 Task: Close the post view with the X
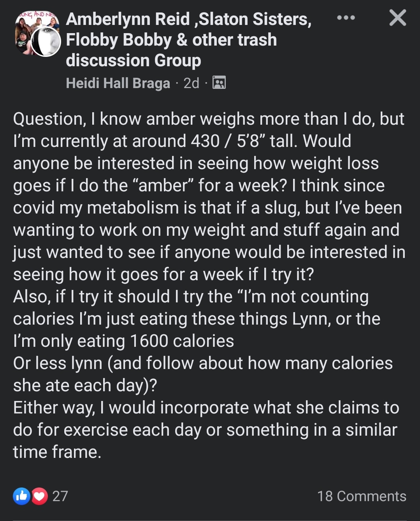point(398,18)
